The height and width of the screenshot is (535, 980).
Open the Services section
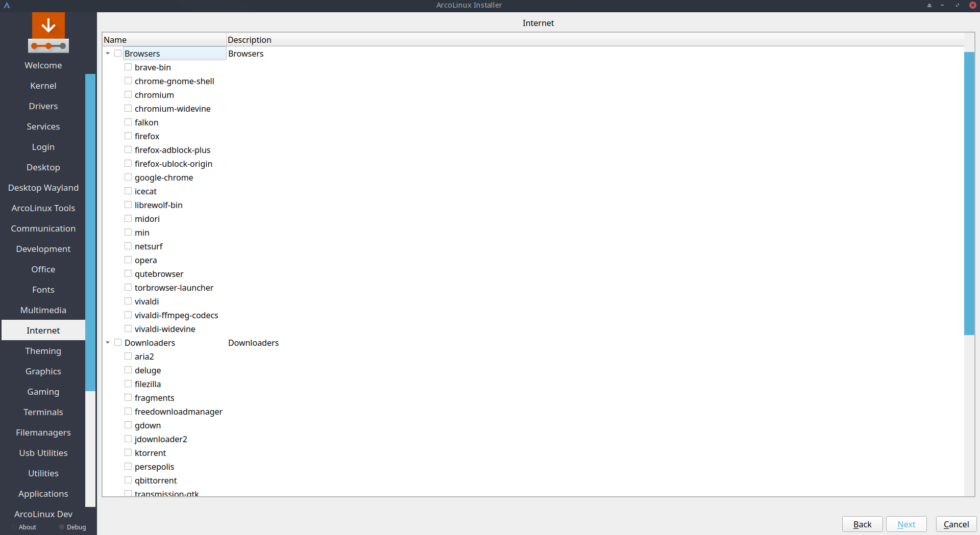(x=43, y=126)
